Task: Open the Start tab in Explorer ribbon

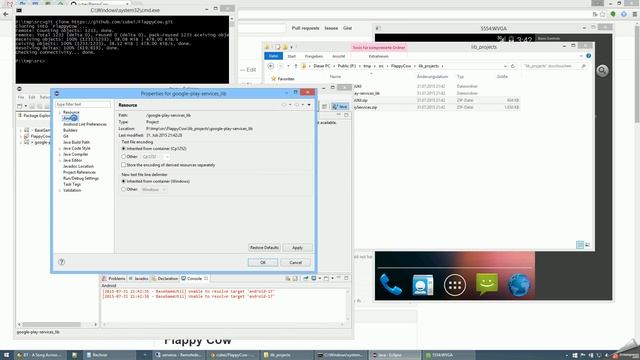Action: pos(291,56)
